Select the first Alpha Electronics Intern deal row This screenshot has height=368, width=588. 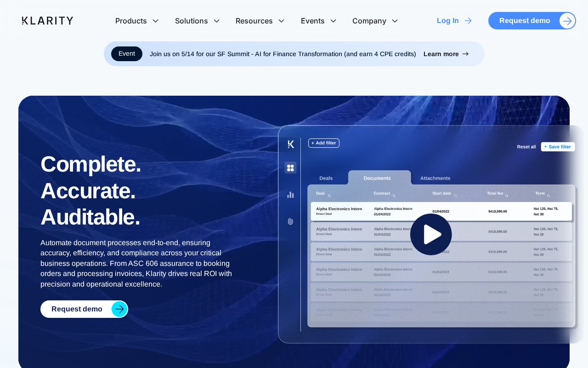441,211
